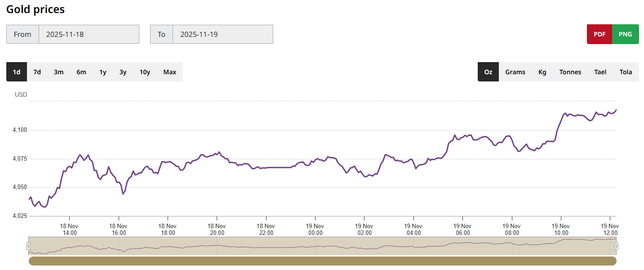The image size is (644, 270).
Task: Switch unit to Grams
Action: (x=515, y=72)
